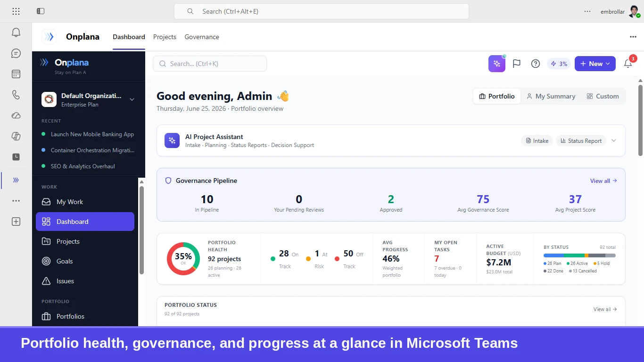Click the 7 My Open Tasks value

(437, 259)
